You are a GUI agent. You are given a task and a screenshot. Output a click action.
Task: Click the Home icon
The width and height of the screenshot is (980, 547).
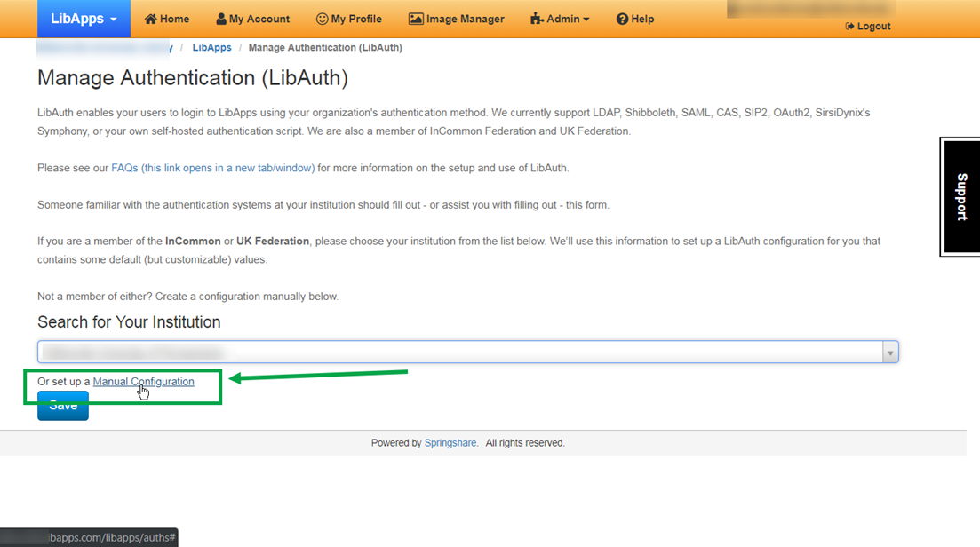click(x=151, y=18)
